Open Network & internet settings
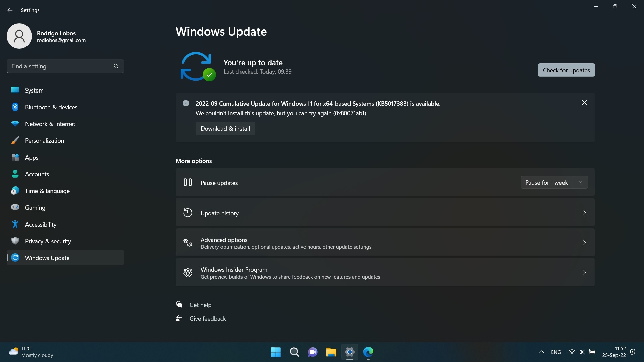 coord(65,124)
